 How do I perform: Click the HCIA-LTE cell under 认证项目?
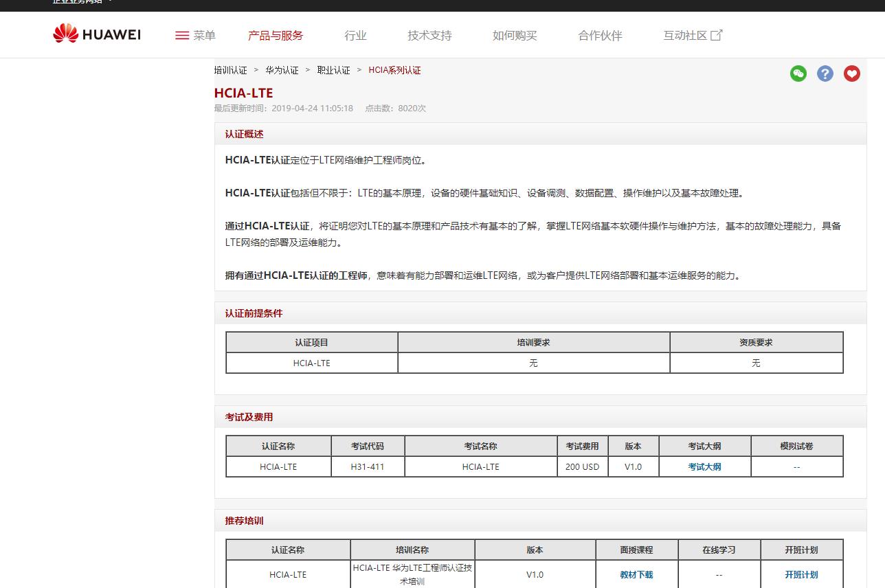pos(311,363)
